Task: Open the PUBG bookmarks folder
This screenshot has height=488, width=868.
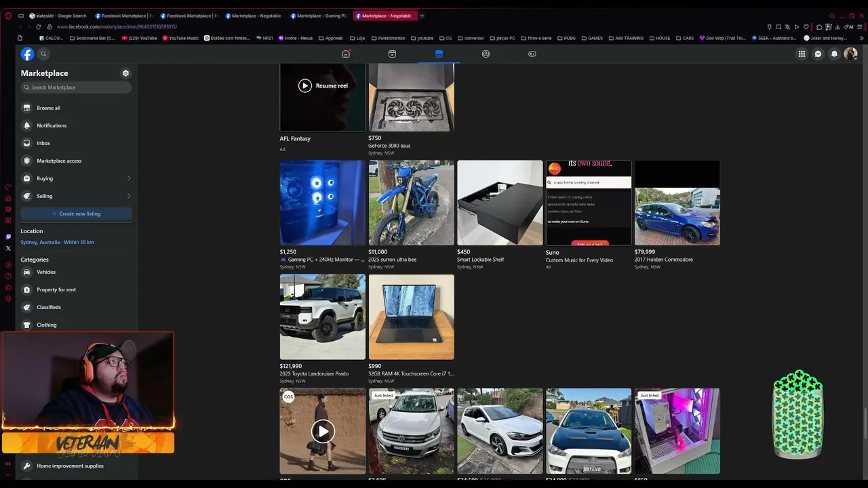Action: click(566, 38)
